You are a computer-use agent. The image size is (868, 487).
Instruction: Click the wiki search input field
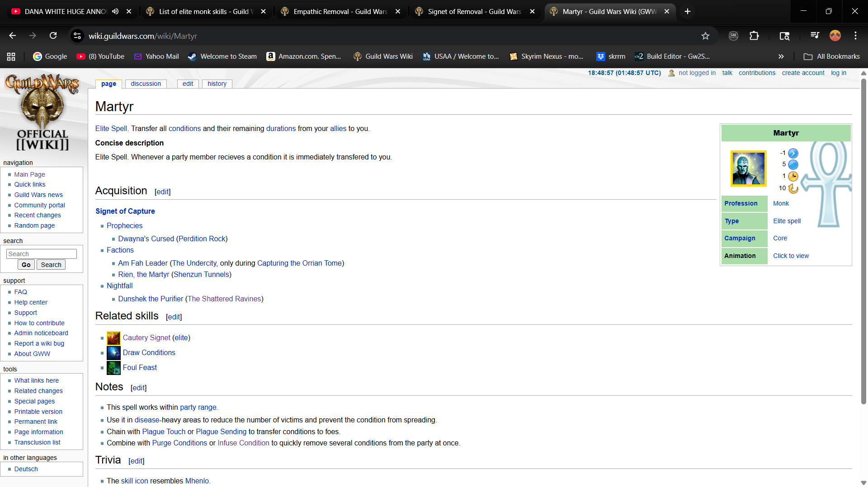[42, 254]
